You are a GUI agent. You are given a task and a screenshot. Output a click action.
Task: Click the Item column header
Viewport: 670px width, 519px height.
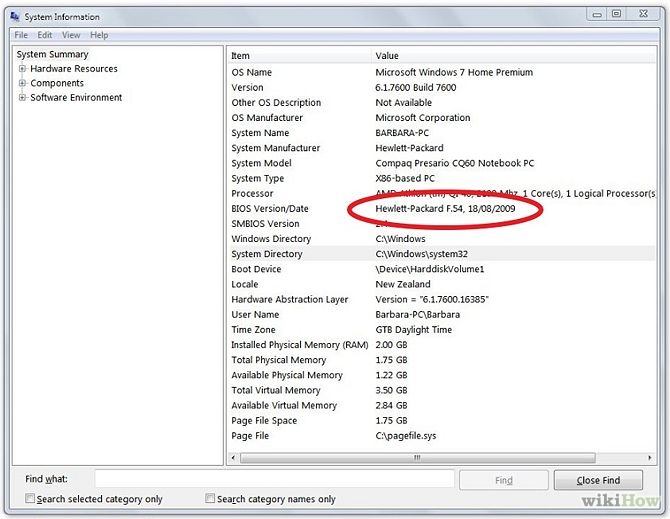(300, 56)
